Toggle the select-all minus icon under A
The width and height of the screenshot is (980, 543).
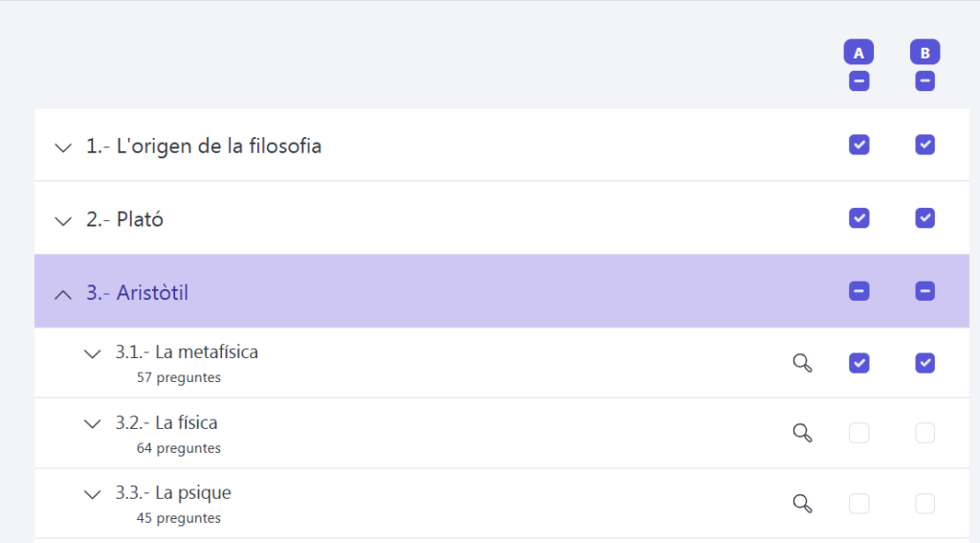pos(858,81)
